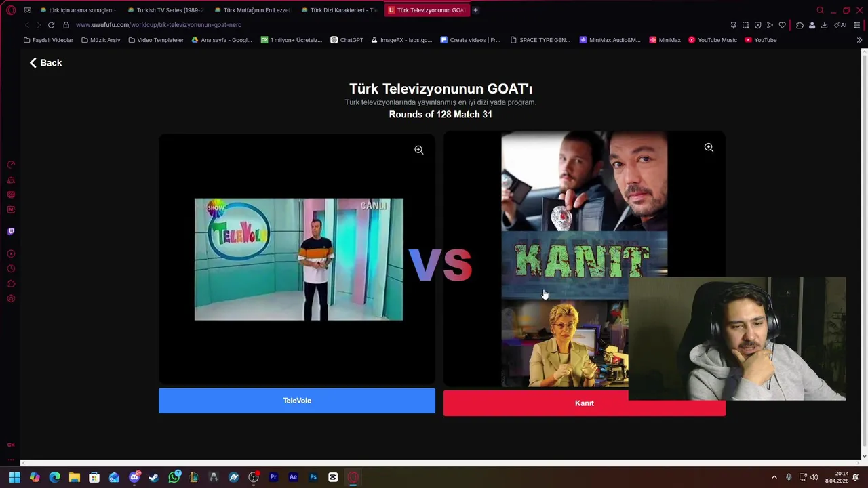The image size is (868, 488).
Task: Zoom into the Kanıt image with magnifier
Action: pos(709,147)
